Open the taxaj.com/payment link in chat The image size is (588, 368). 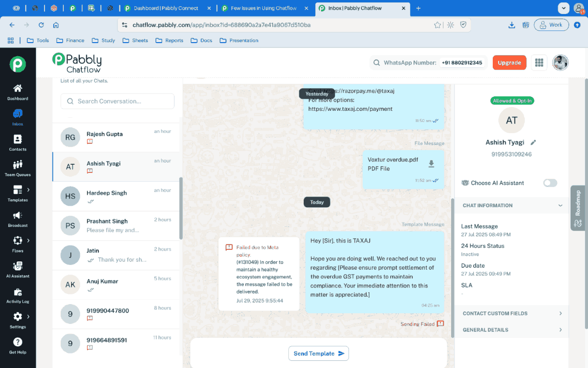(351, 109)
